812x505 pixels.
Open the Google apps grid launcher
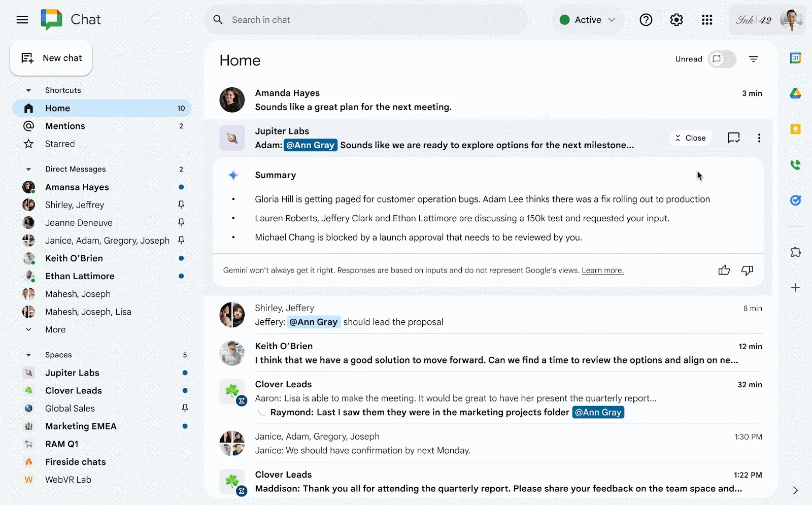[707, 20]
